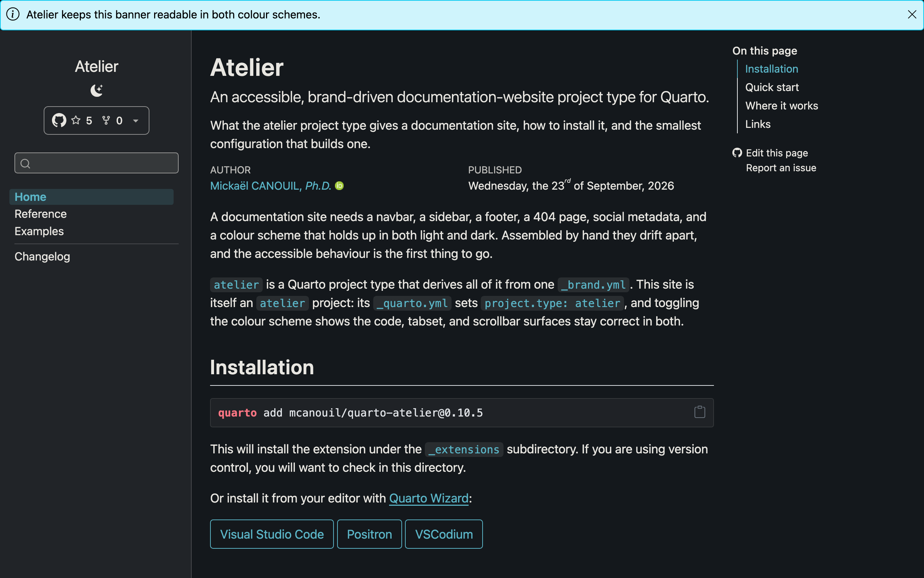Click the magnifier search icon

(25, 164)
